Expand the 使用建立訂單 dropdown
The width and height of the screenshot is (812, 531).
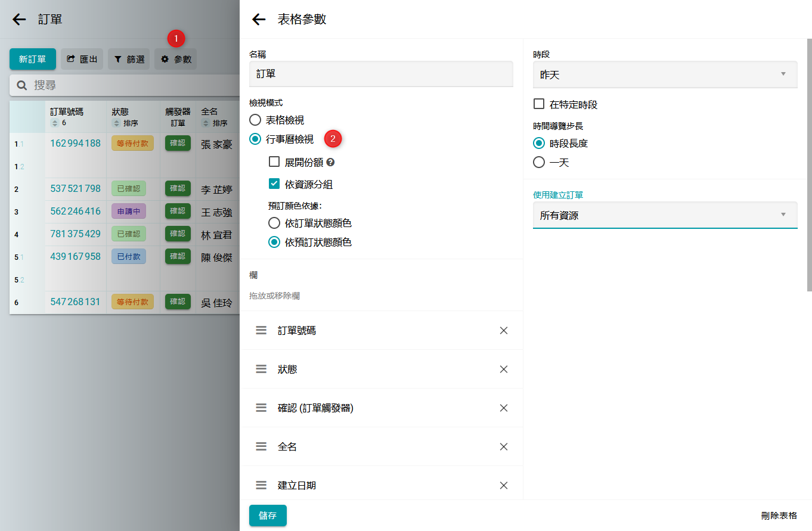coord(665,216)
